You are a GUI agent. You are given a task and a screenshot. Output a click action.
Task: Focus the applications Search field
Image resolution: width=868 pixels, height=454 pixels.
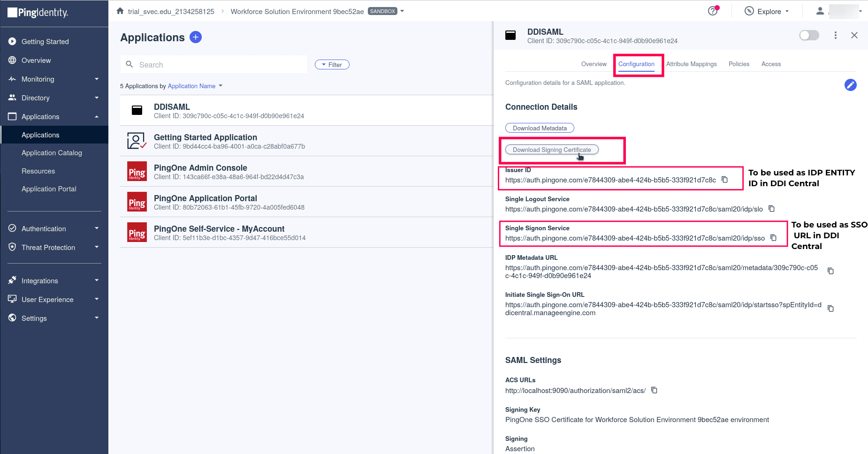pyautogui.click(x=214, y=65)
